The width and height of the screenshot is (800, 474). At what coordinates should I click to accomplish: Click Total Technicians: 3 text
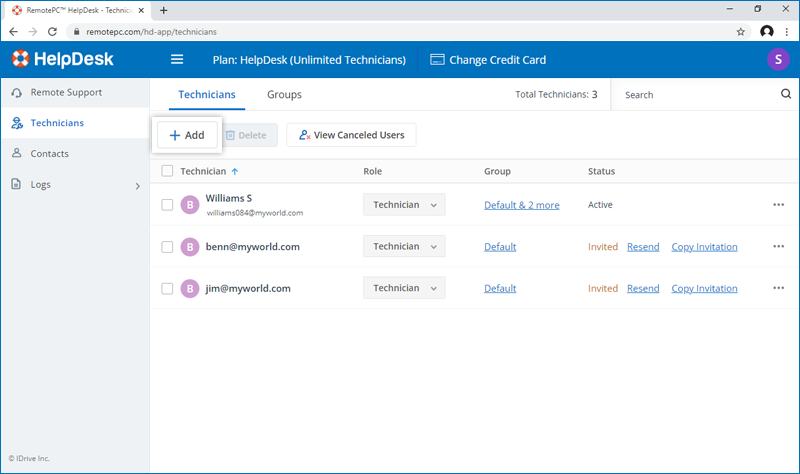(x=556, y=94)
